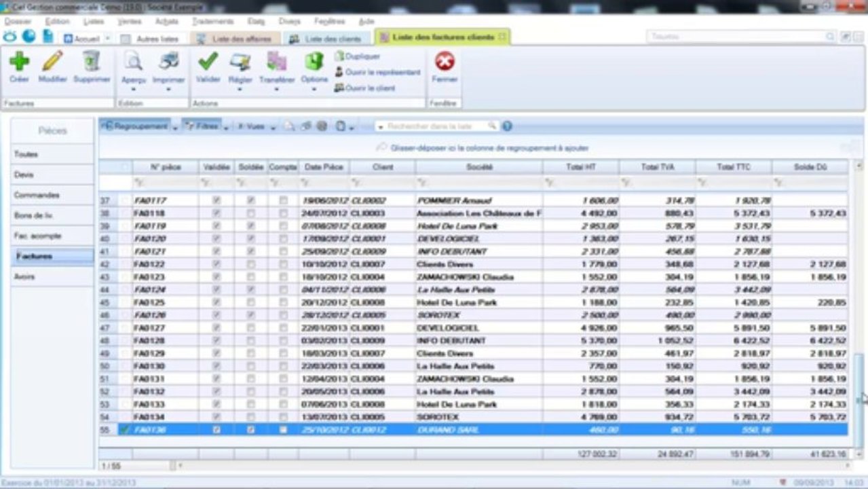
Task: Toggle the Soldée checkbox for FA0118
Action: tap(250, 213)
